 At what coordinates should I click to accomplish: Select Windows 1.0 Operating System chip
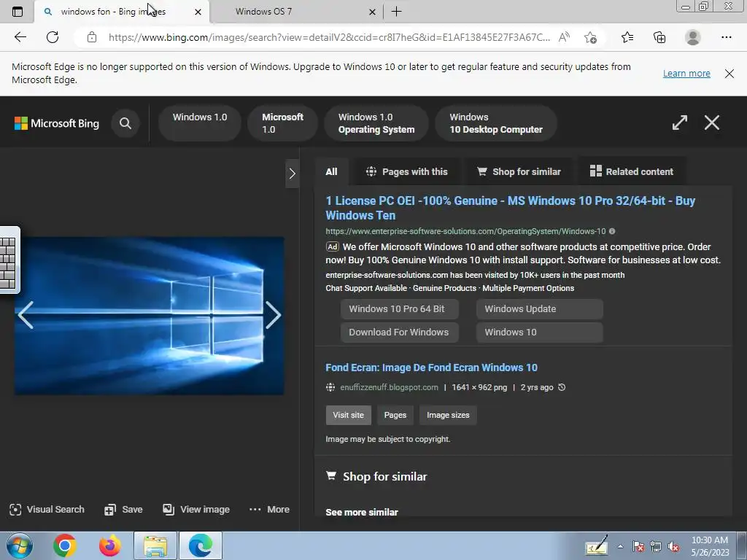376,122
